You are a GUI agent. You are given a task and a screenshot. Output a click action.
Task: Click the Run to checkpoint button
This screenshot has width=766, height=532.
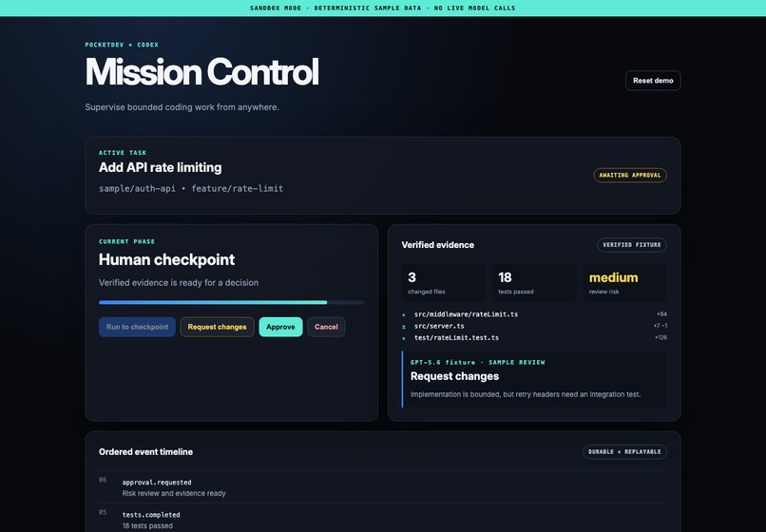tap(137, 327)
